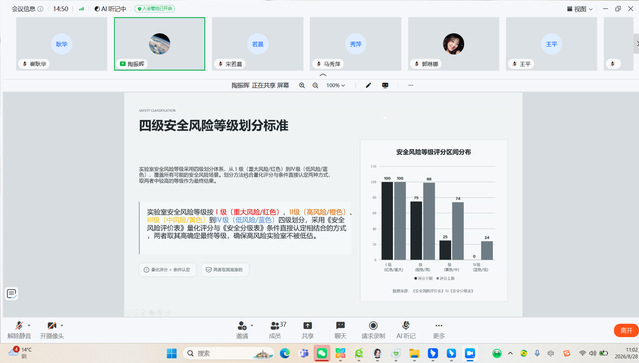Open the green 360 browser taskbar icon

359,353
